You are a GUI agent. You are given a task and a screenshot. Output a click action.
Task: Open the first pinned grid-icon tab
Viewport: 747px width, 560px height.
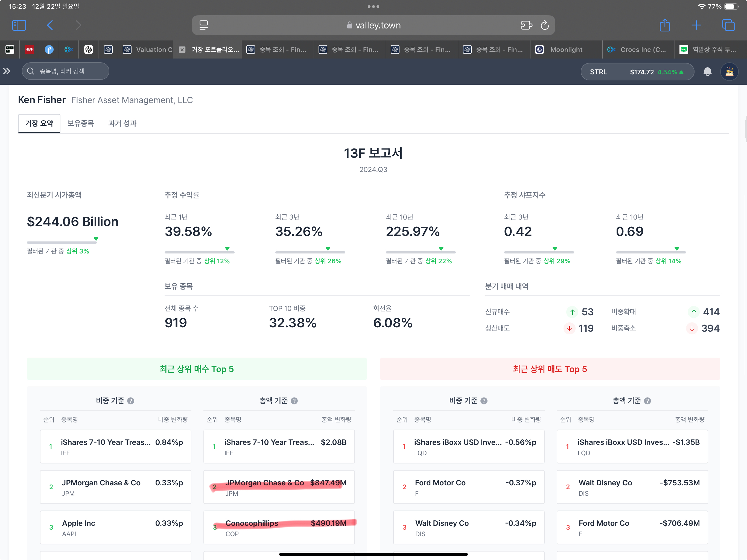click(x=10, y=50)
